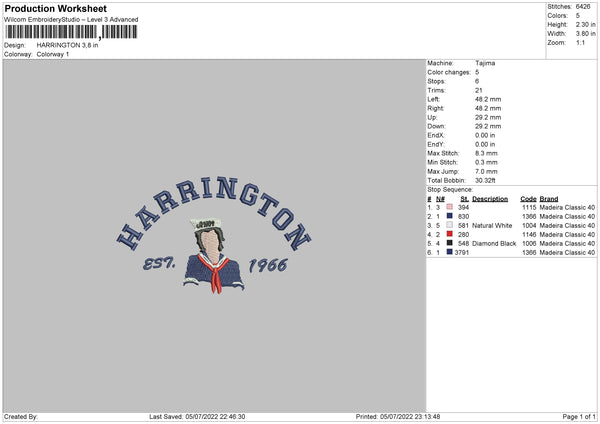
Task: Click the 'Brand' column header
Action: point(549,199)
